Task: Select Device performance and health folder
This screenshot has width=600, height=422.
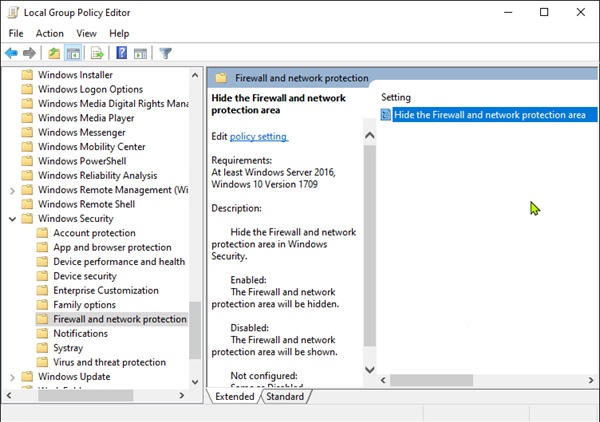Action: coord(119,262)
